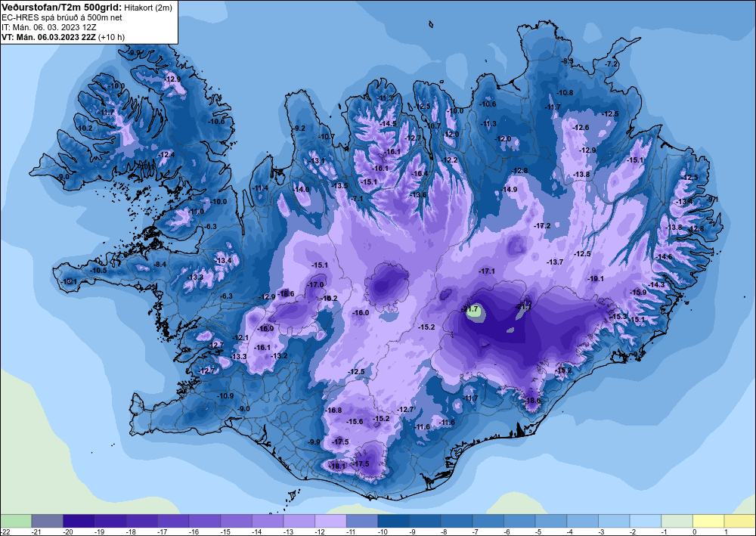Click the -15.3 temperature label
The height and width of the screenshot is (536, 756).
[619, 316]
